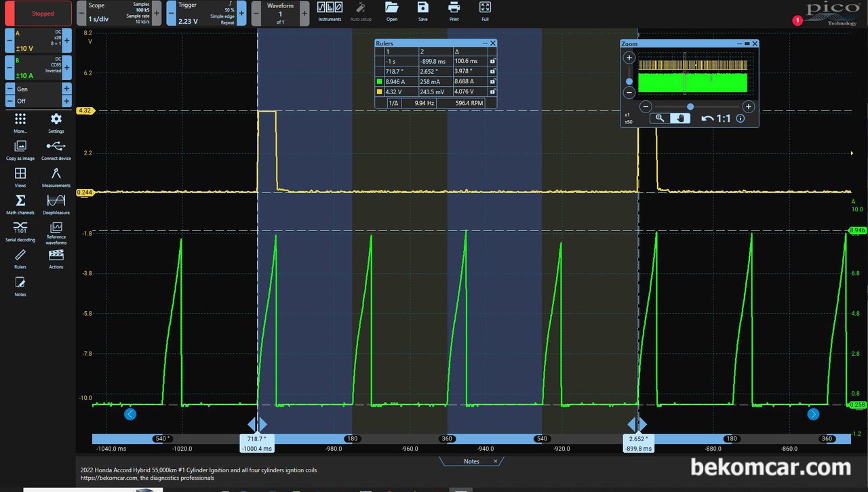Screen dimensions: 868x492
Task: Click the red notification badge
Action: (x=797, y=20)
